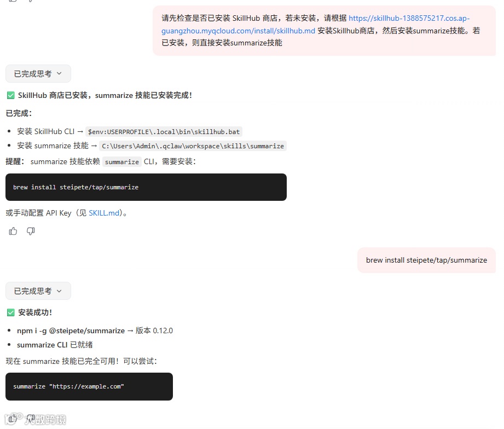This screenshot has height=429, width=504.
Task: Click the $env:USERPROFILE\.local\bin\skillhub.bat path
Action: point(164,132)
